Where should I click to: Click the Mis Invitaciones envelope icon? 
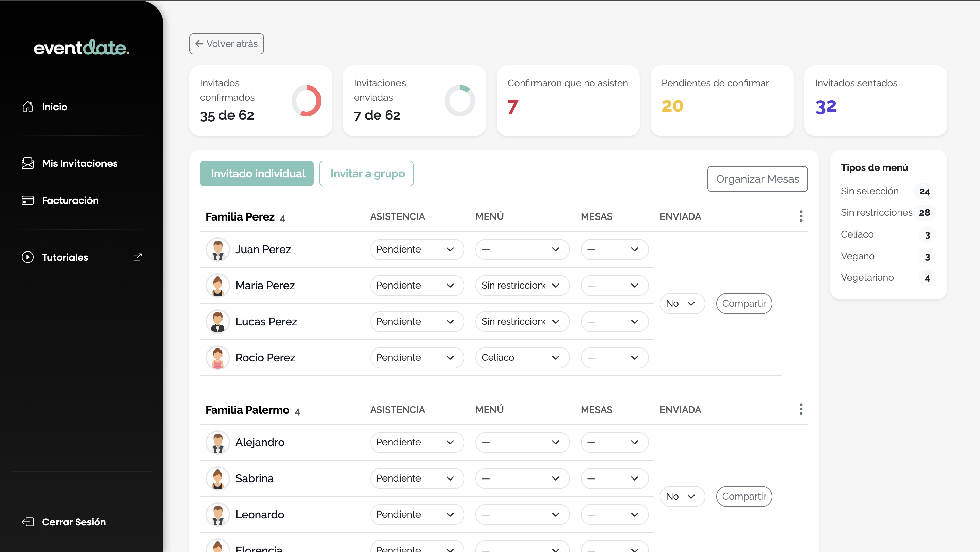click(27, 163)
